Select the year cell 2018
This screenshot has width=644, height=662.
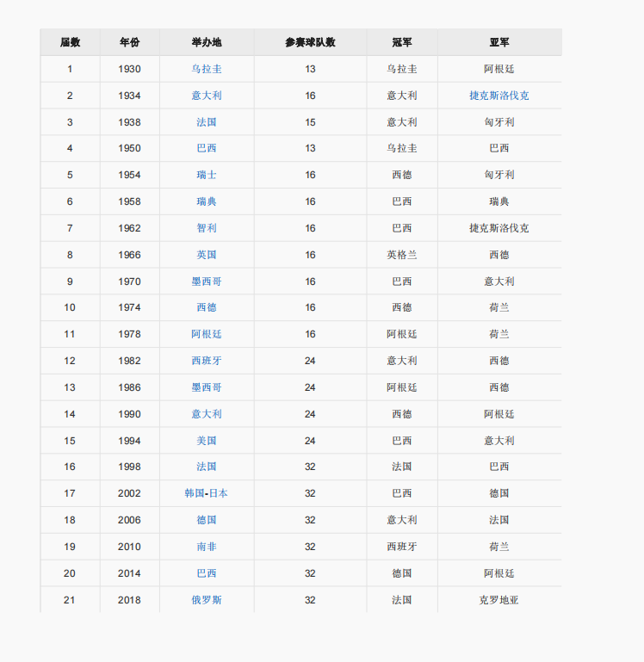130,599
